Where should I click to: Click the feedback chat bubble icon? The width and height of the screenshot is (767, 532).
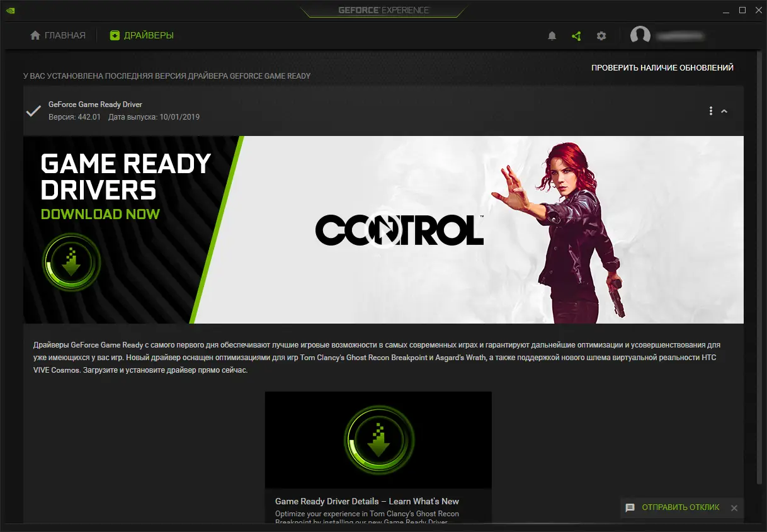coord(630,507)
